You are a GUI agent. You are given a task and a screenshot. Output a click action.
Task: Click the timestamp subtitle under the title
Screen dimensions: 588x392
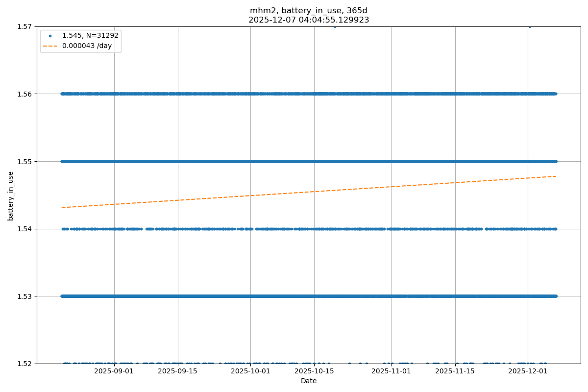tap(309, 20)
